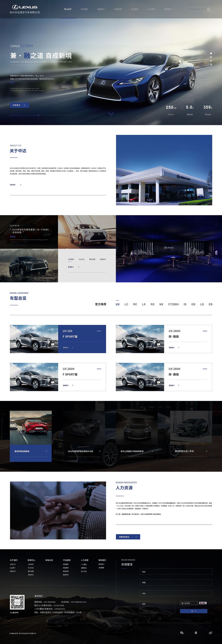Click the arrow in 查看所有职位 button
The image size is (222, 644).
point(136,537)
